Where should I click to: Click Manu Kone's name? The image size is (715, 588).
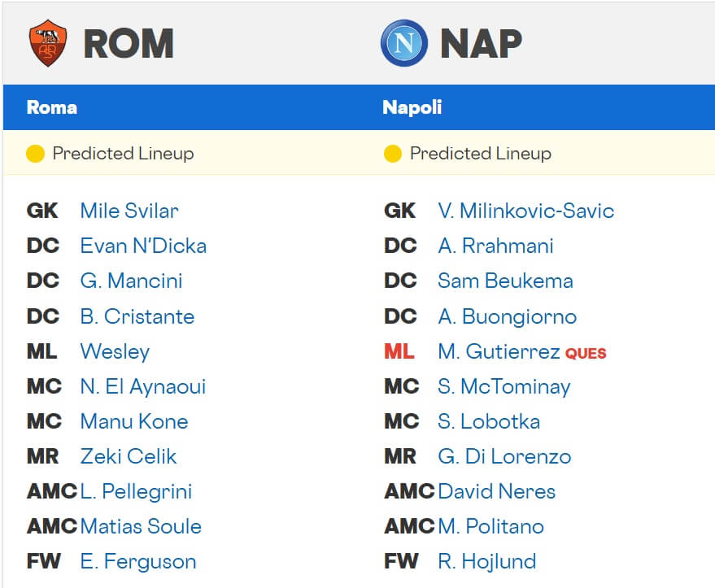point(133,421)
